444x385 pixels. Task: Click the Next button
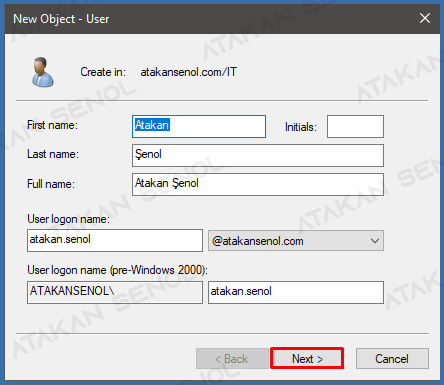pyautogui.click(x=307, y=358)
